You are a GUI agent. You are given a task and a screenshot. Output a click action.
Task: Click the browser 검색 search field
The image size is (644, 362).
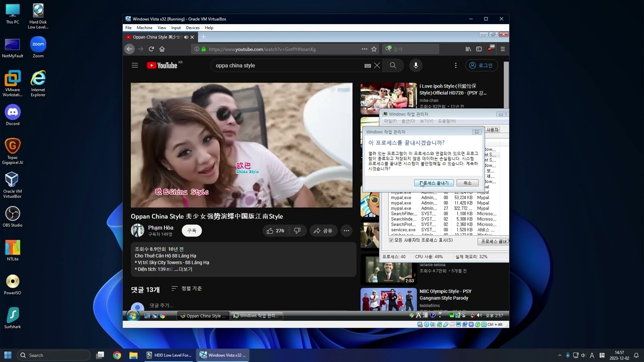point(411,49)
